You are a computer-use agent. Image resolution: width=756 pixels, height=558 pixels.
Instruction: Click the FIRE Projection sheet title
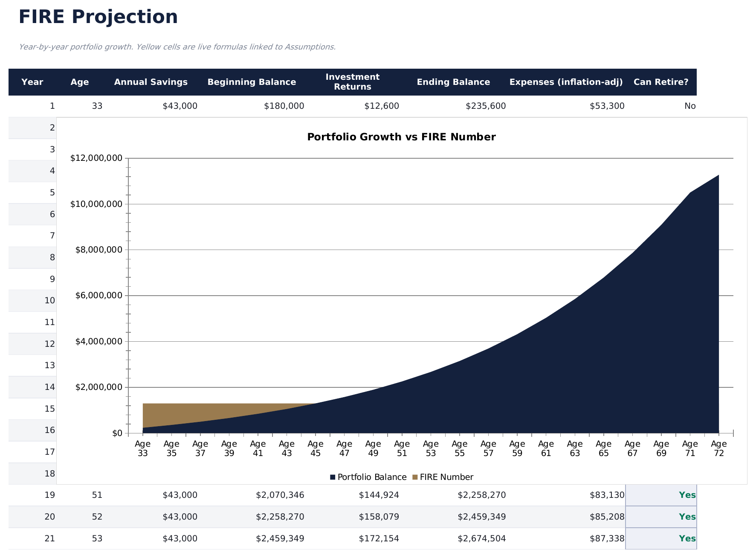pos(98,17)
